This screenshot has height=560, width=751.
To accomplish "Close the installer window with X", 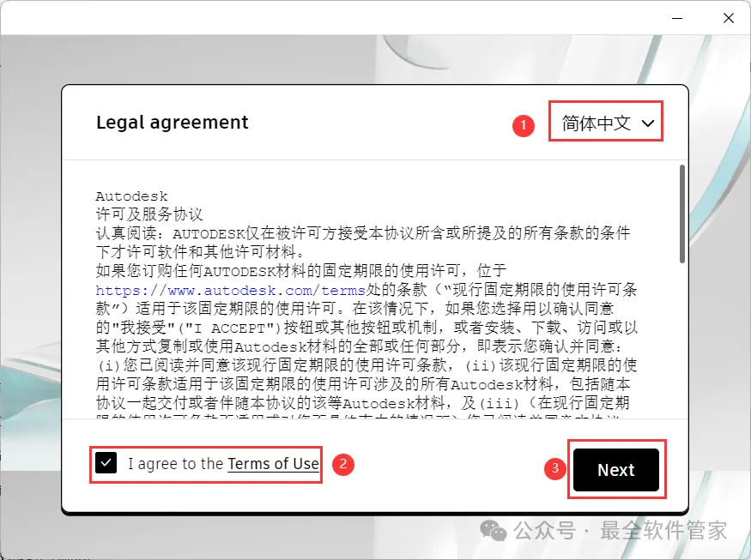I will point(729,18).
